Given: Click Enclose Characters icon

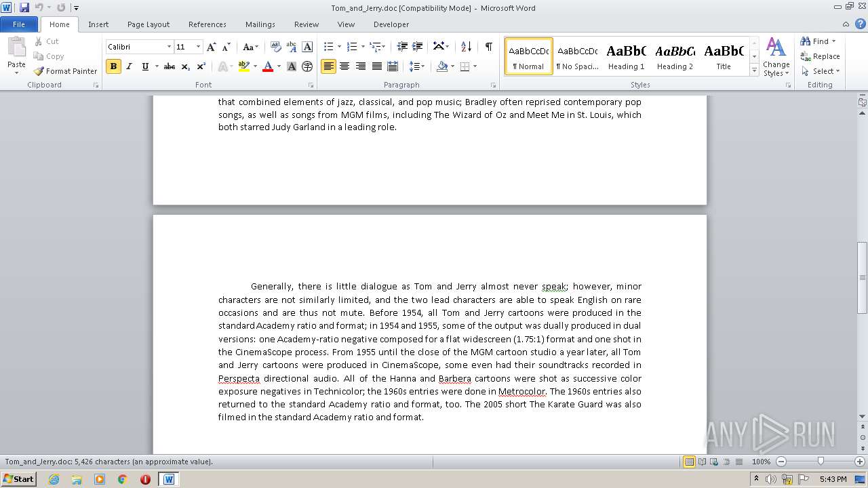Looking at the screenshot, I should tap(307, 66).
